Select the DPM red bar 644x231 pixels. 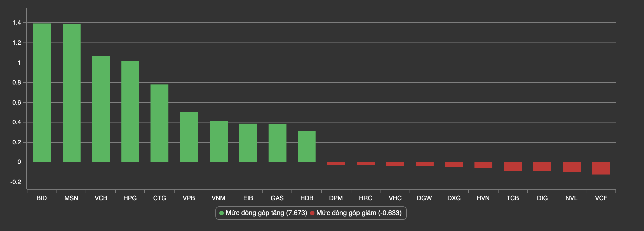pos(336,164)
